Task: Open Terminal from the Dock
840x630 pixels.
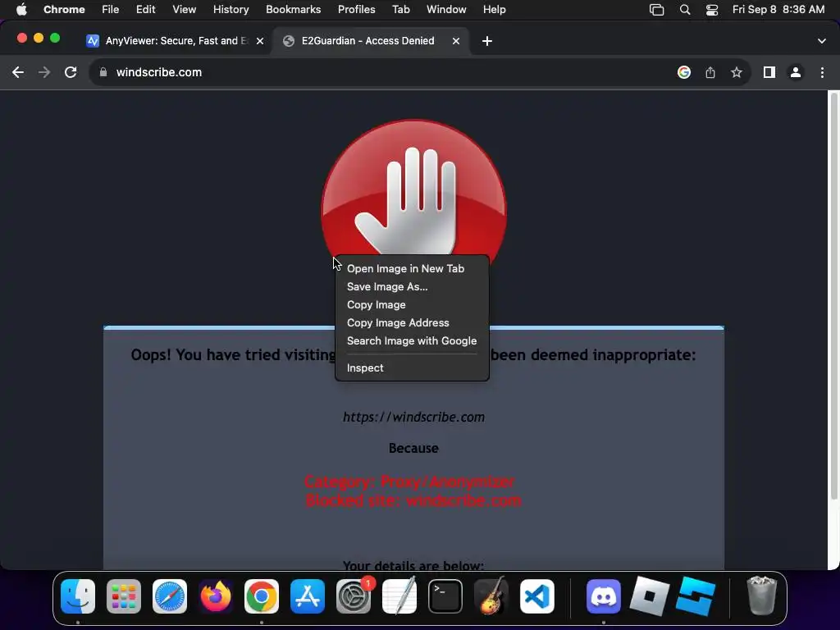Action: [445, 596]
